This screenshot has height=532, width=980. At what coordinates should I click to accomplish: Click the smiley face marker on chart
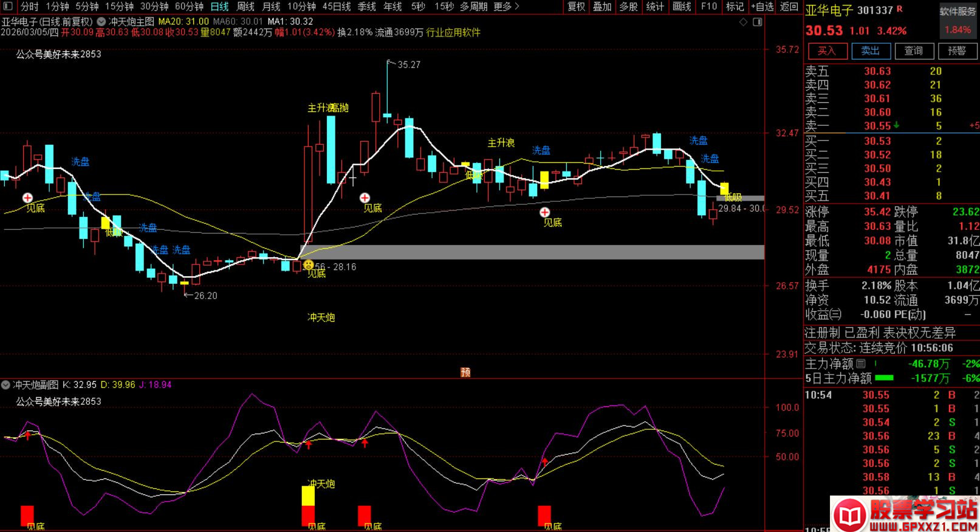tap(309, 265)
